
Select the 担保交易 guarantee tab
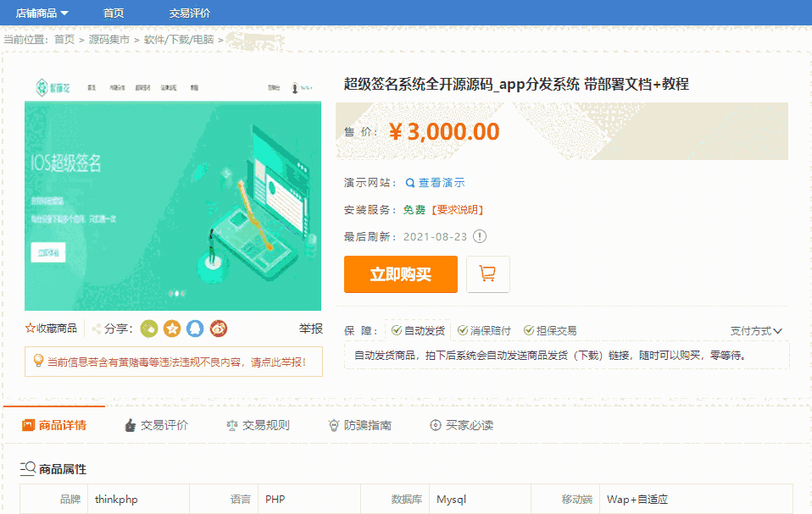[550, 330]
